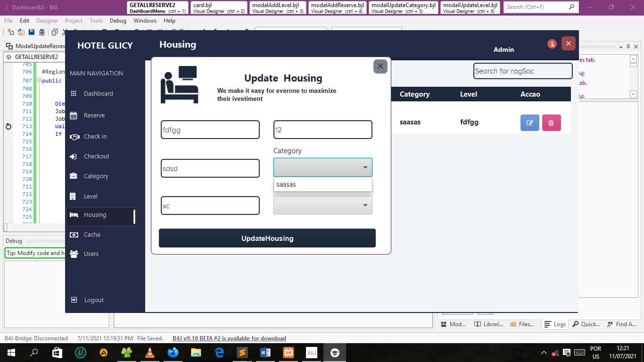Click the blue edit icon for saasas row
Screen dimensions: 644x362
point(530,123)
